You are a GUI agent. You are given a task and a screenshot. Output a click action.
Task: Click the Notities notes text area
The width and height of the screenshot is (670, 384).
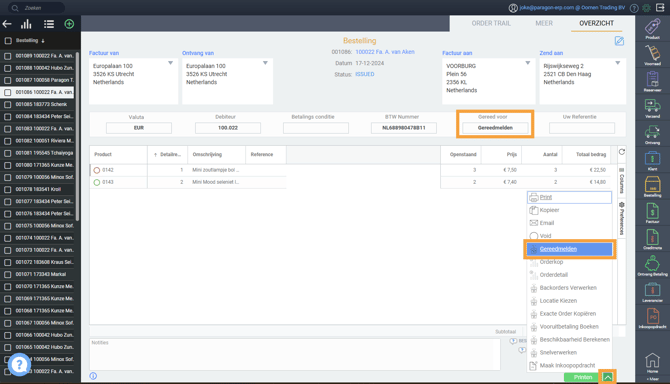tap(294, 355)
